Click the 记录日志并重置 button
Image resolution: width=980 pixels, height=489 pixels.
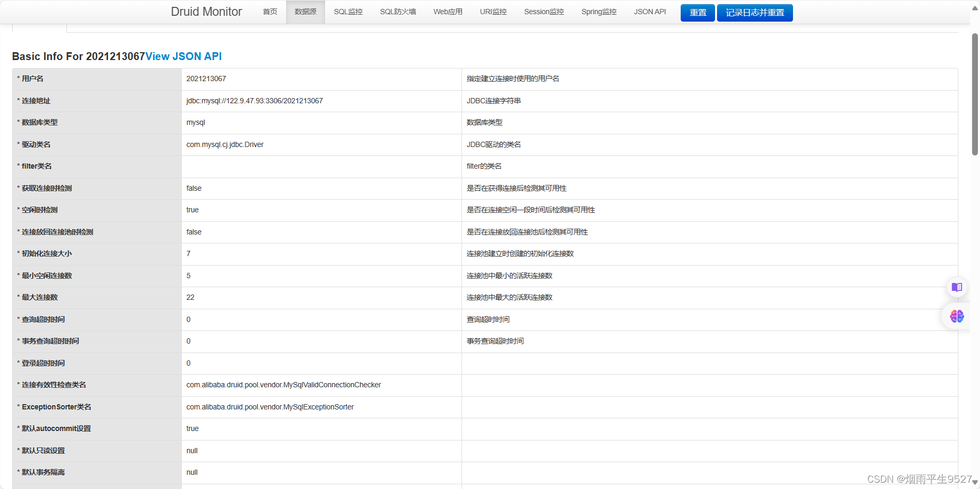[754, 13]
